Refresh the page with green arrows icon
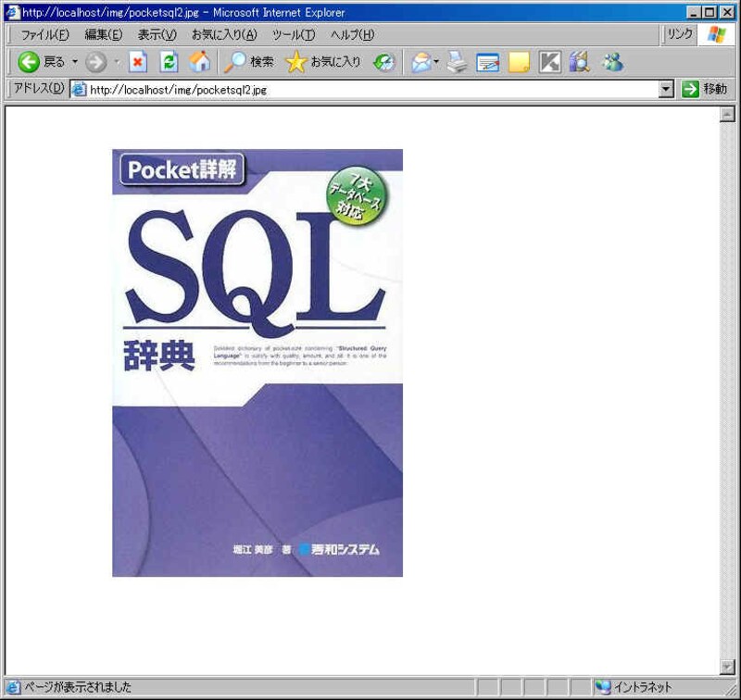 point(169,62)
